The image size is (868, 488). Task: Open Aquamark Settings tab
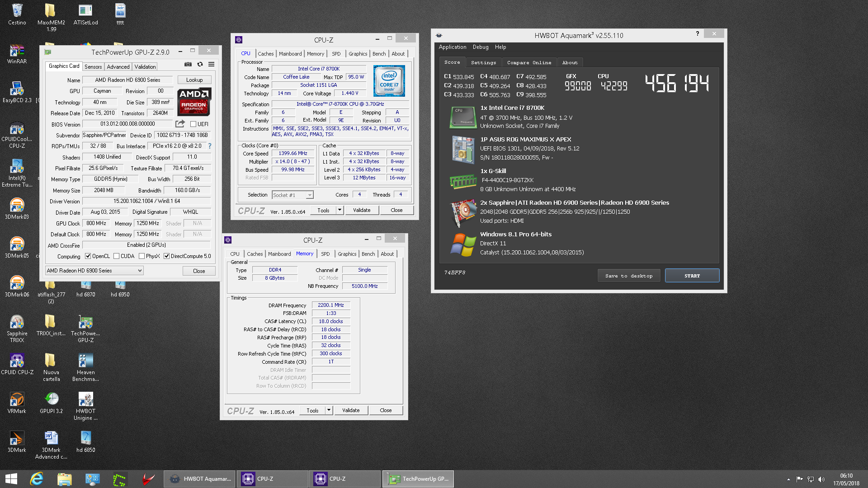tap(483, 63)
